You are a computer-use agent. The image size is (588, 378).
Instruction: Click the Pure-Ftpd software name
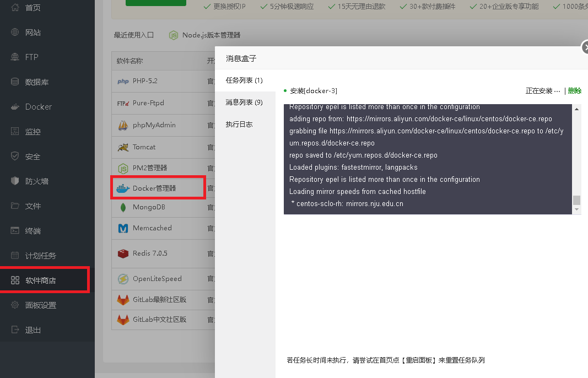point(148,103)
